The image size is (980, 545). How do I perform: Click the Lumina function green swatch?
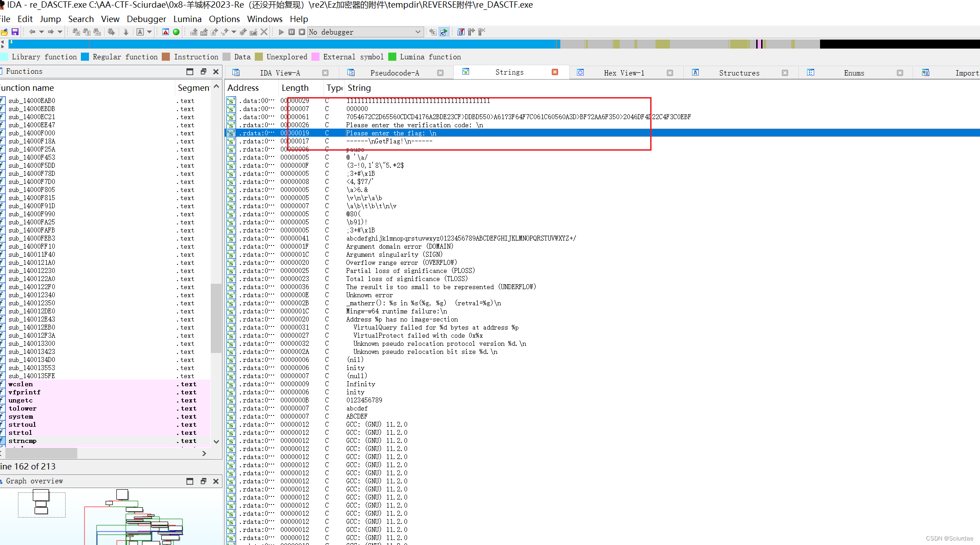tap(392, 57)
